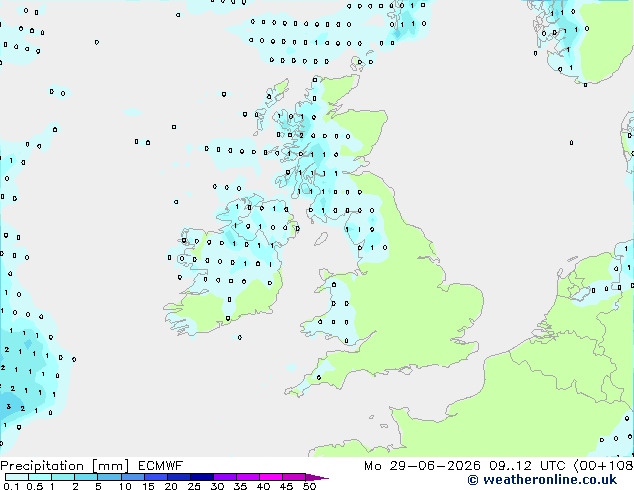The height and width of the screenshot is (490, 634).
Task: Click the '50' legend label
Action: pos(309,486)
